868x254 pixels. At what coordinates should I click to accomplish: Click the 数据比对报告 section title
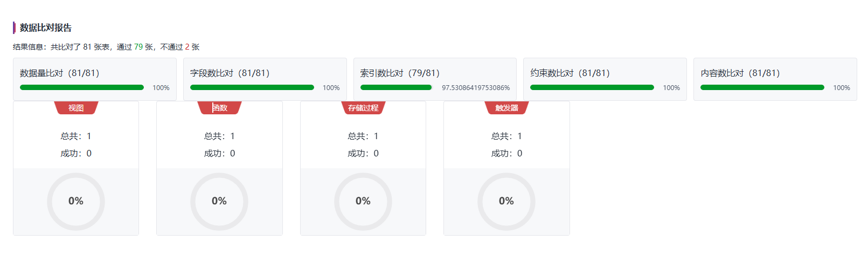45,28
